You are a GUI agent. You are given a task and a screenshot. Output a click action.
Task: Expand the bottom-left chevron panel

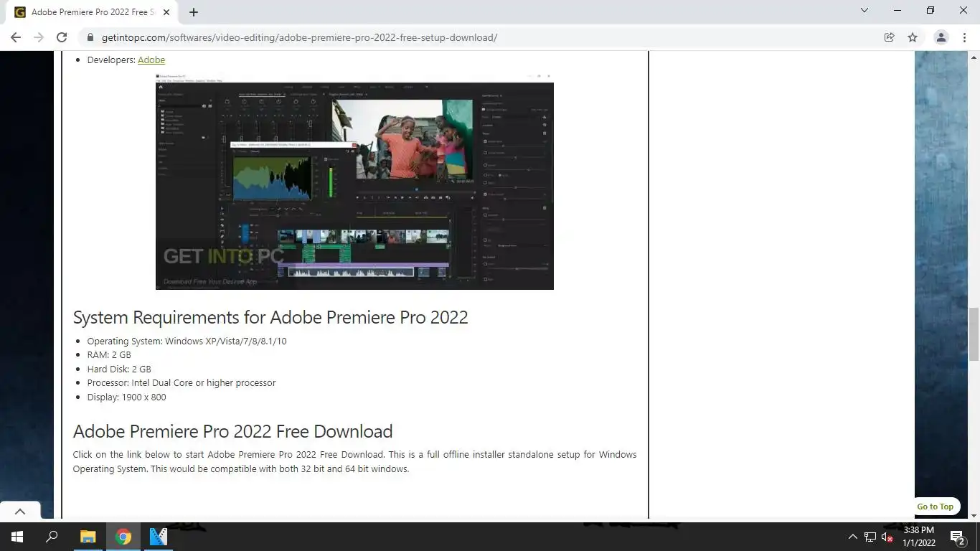point(20,512)
